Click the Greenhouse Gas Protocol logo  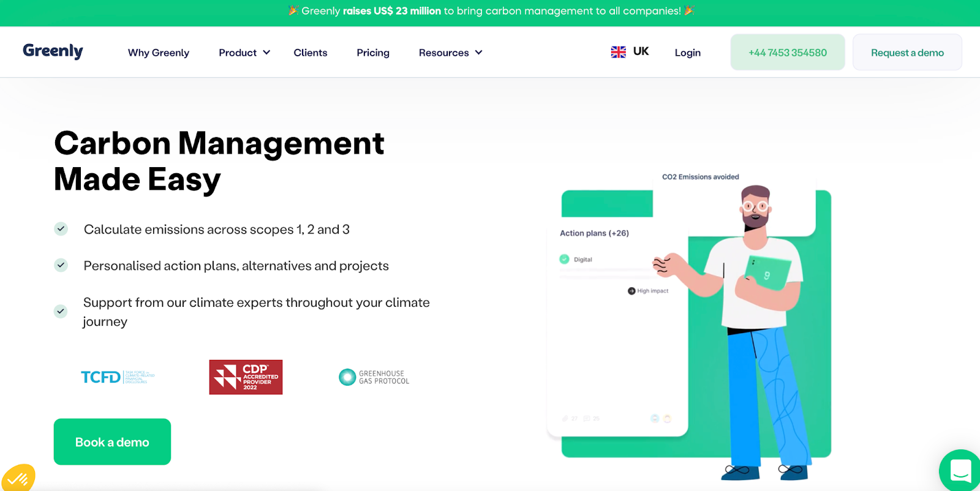click(374, 377)
